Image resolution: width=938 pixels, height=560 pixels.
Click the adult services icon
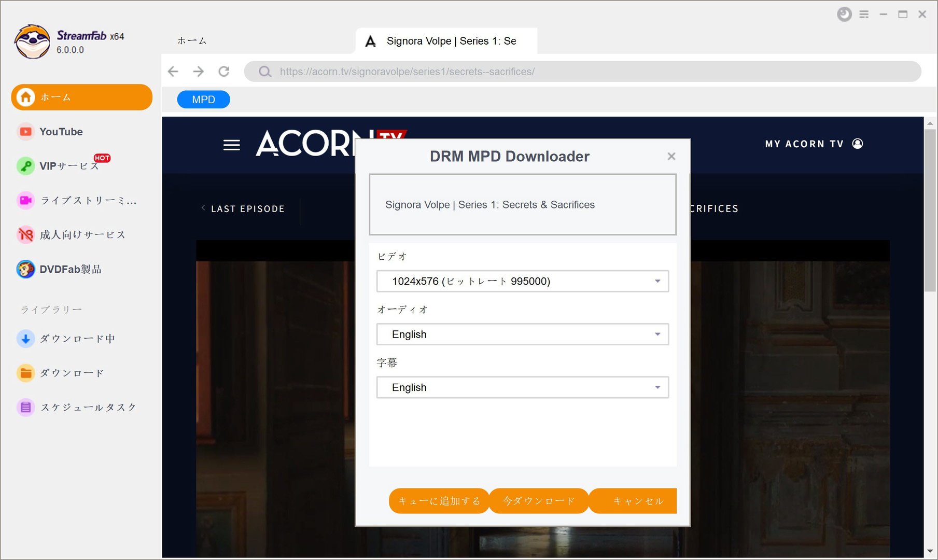25,235
